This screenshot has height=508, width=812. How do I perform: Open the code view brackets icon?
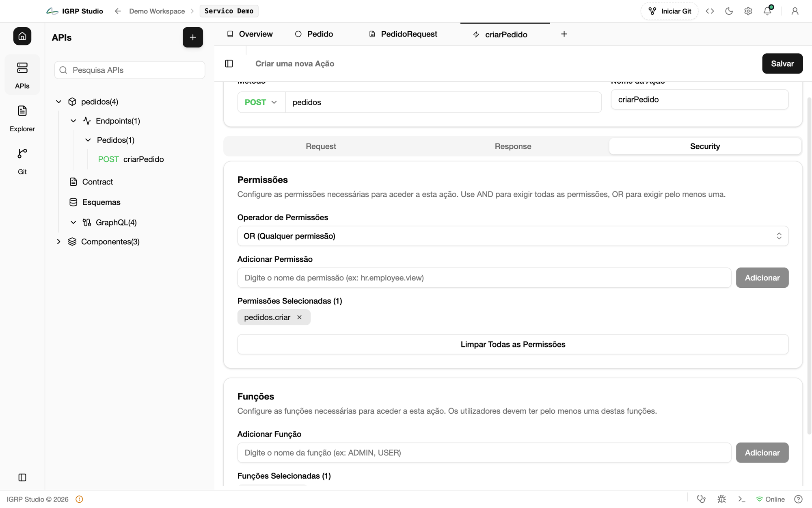coord(710,11)
